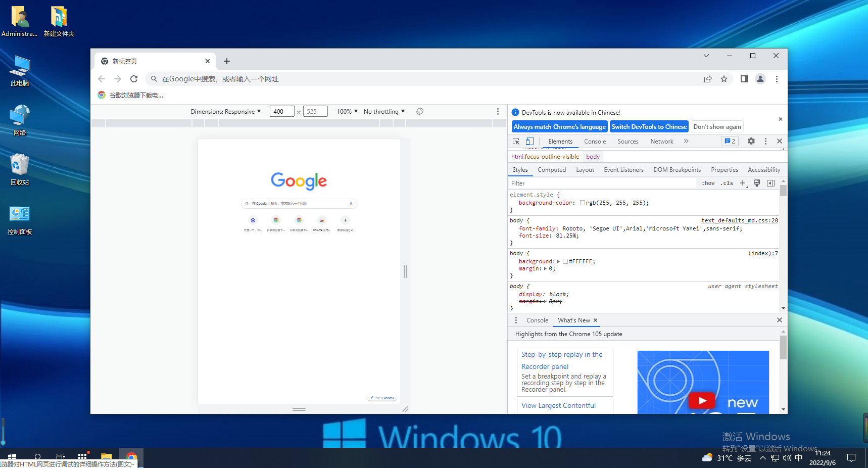Expand the 100% zoom dropdown
868x468 pixels.
(x=347, y=112)
